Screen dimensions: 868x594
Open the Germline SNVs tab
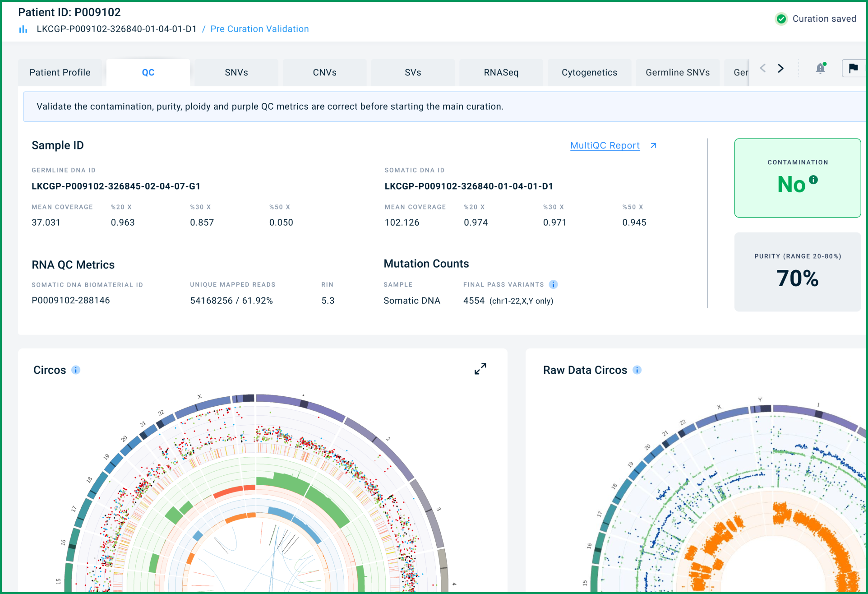point(678,73)
